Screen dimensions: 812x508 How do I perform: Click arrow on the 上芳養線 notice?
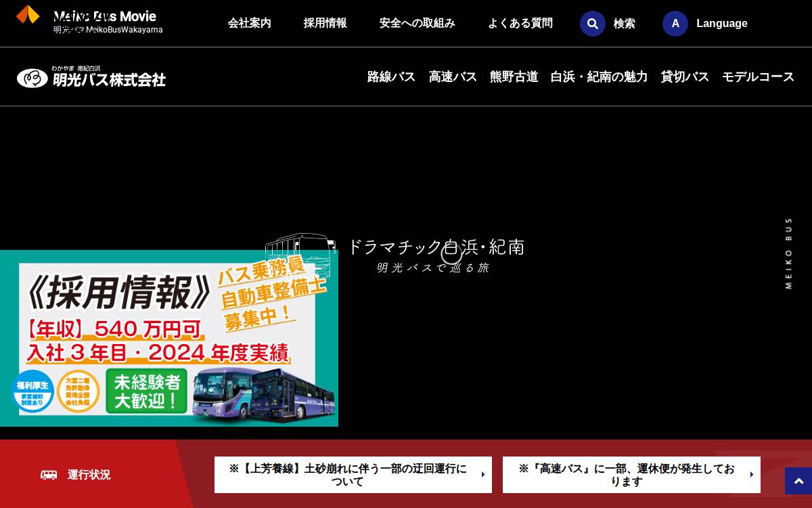coord(483,475)
